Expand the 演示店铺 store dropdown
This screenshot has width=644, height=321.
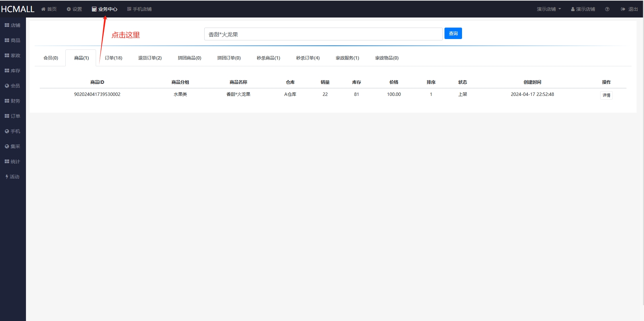click(549, 9)
